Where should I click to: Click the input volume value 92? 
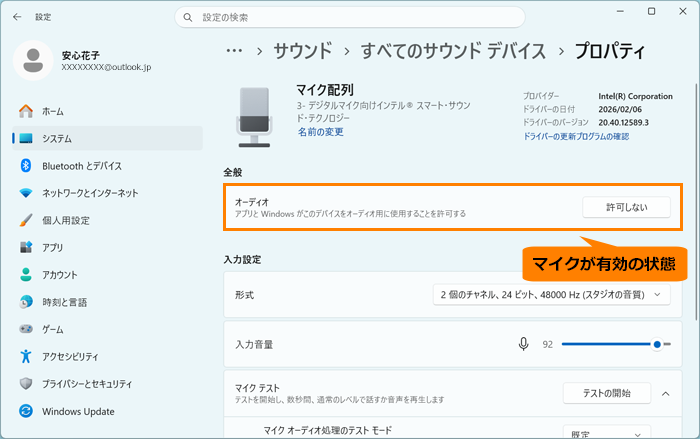[547, 344]
